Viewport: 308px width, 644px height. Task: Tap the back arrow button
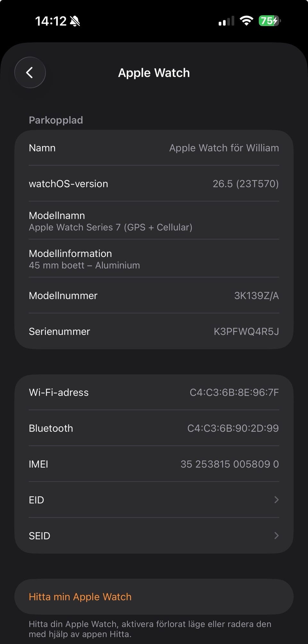tap(30, 73)
